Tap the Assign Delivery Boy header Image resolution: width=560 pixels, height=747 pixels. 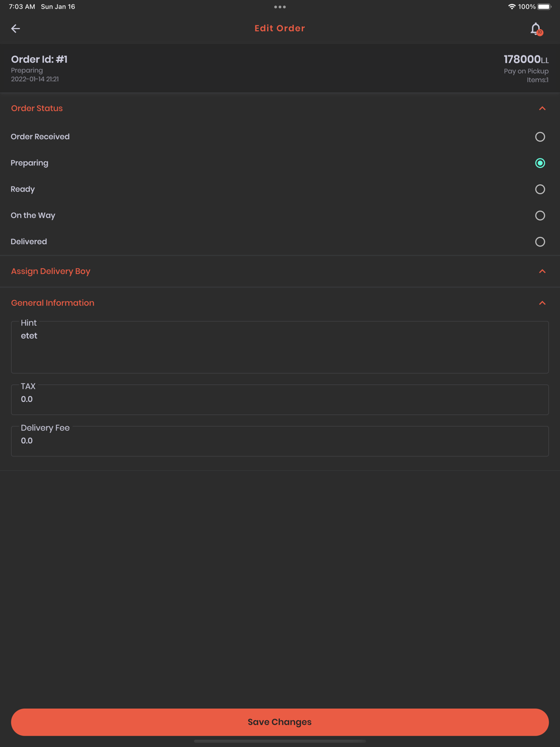click(x=50, y=272)
